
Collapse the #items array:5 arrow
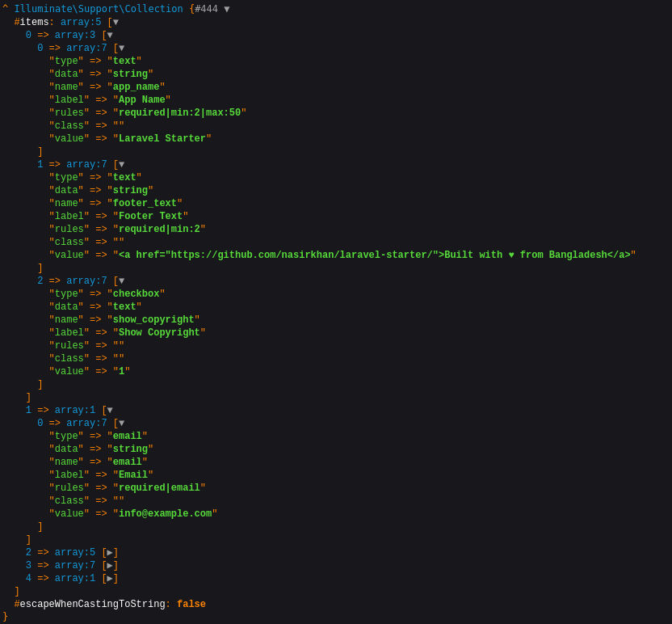pos(115,23)
